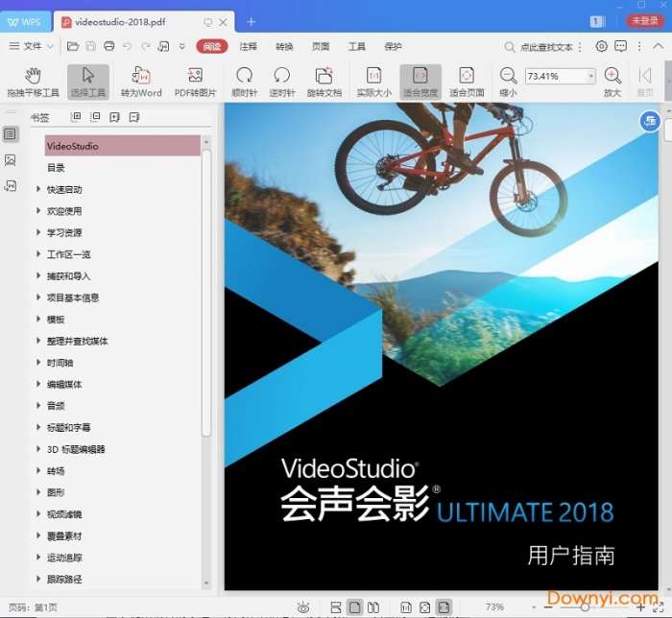This screenshot has height=618, width=672.
Task: Open the 注释 tab
Action: (x=248, y=46)
